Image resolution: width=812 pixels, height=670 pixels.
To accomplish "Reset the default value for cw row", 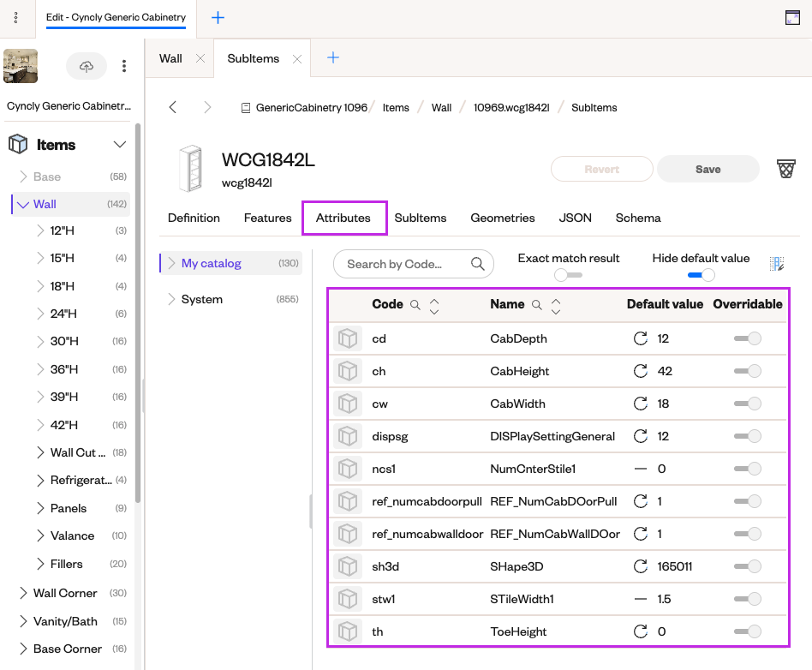I will point(641,404).
